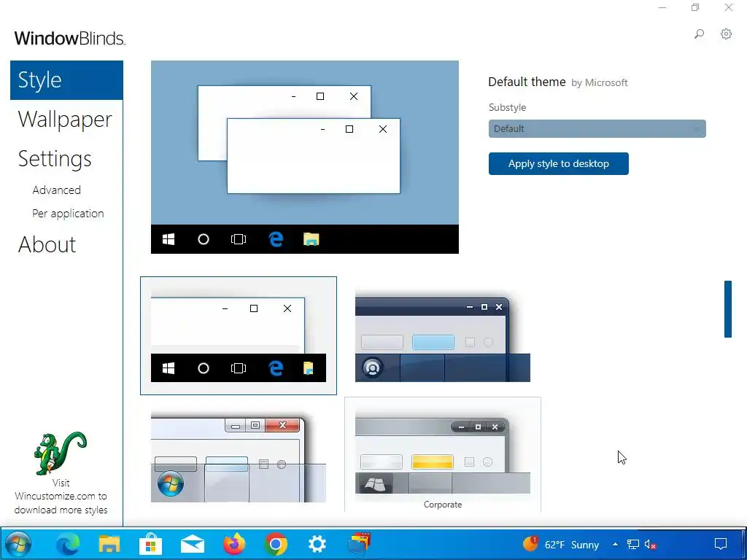Select the Corporate style thumbnail

(x=443, y=455)
